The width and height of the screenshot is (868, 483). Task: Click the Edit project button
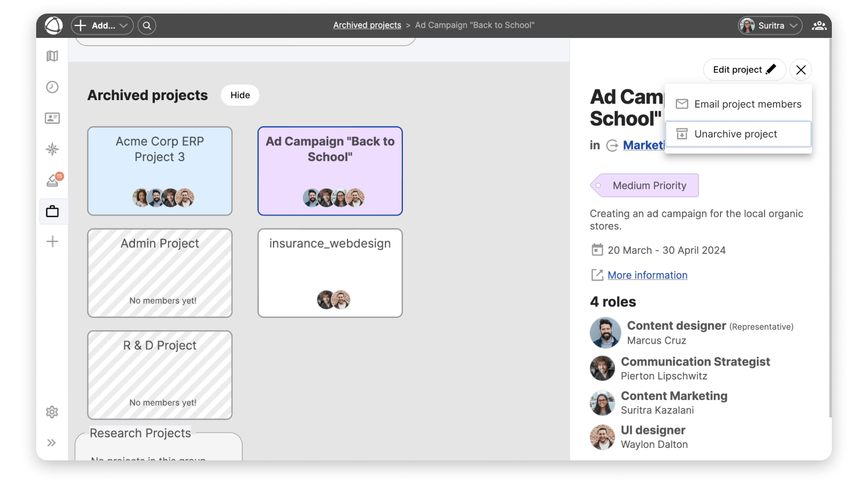pos(744,70)
